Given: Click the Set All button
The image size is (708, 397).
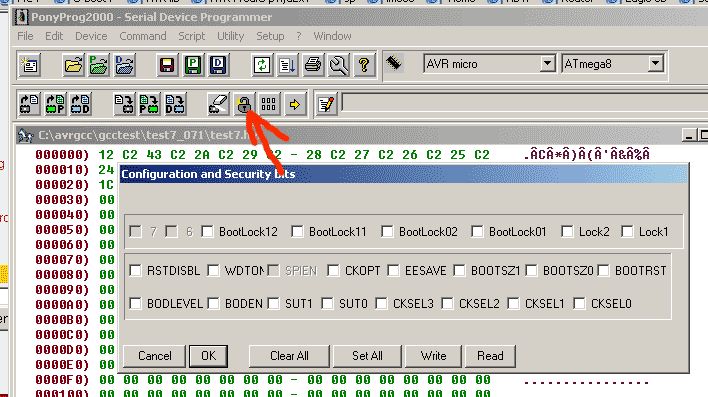Looking at the screenshot, I should coord(367,356).
